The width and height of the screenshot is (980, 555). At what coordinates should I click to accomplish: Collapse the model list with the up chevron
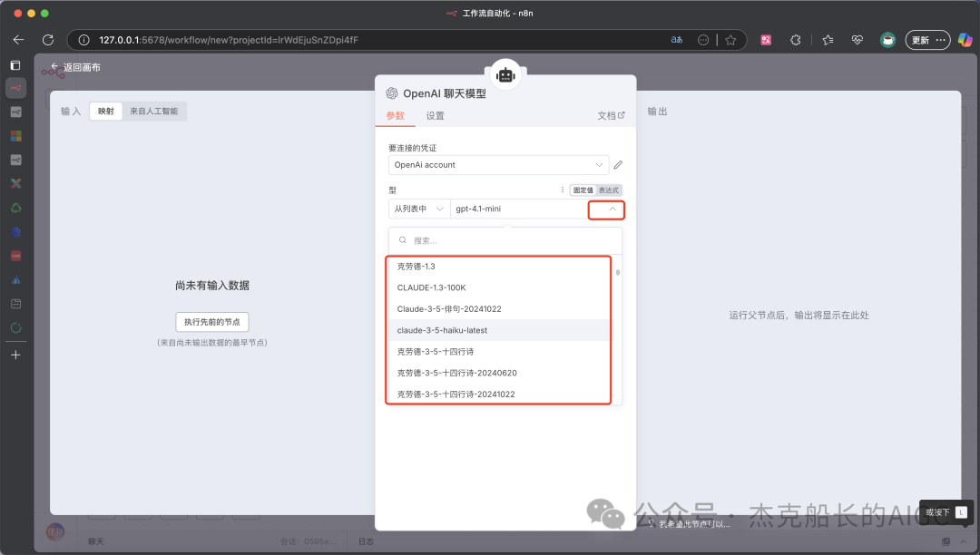point(612,209)
